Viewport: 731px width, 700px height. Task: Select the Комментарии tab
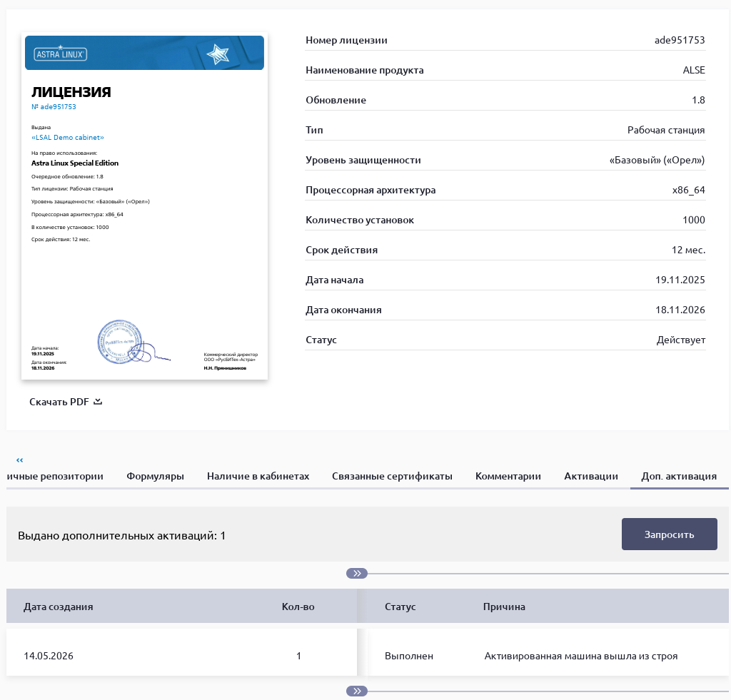[x=508, y=476]
